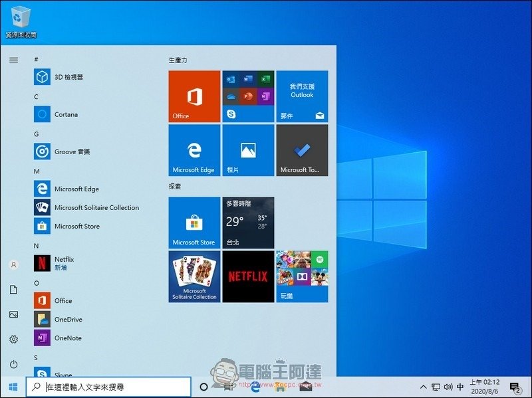Click the volume icon in system tray
Image resolution: width=532 pixels, height=398 pixels.
click(448, 387)
